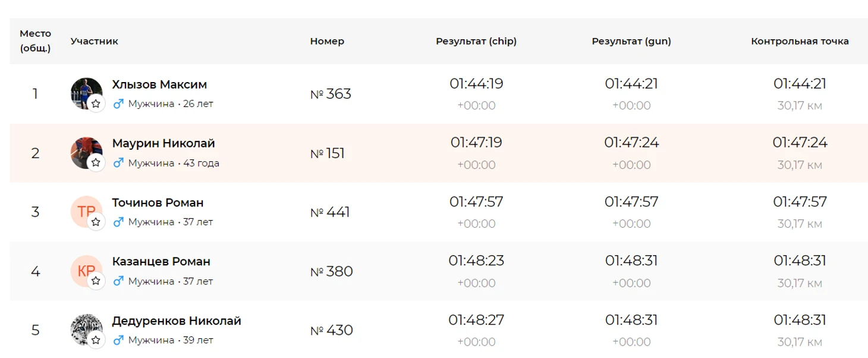Click favorite star beside Казанцев Роман
This screenshot has width=868, height=358.
(x=96, y=281)
